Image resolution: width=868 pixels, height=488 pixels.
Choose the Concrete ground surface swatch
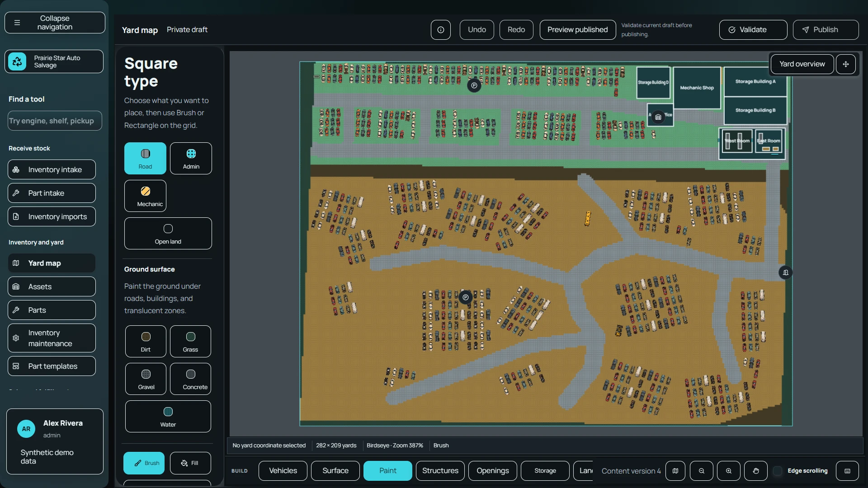click(190, 379)
